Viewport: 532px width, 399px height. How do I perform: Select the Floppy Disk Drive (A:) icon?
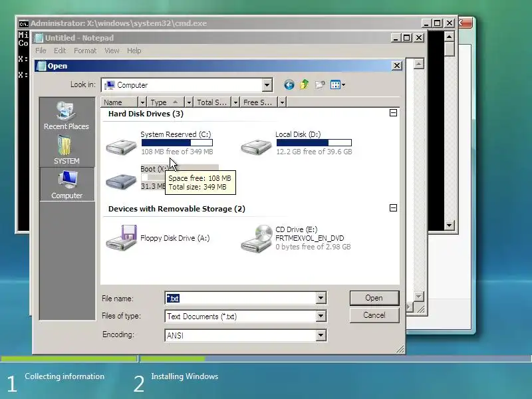[121, 238]
